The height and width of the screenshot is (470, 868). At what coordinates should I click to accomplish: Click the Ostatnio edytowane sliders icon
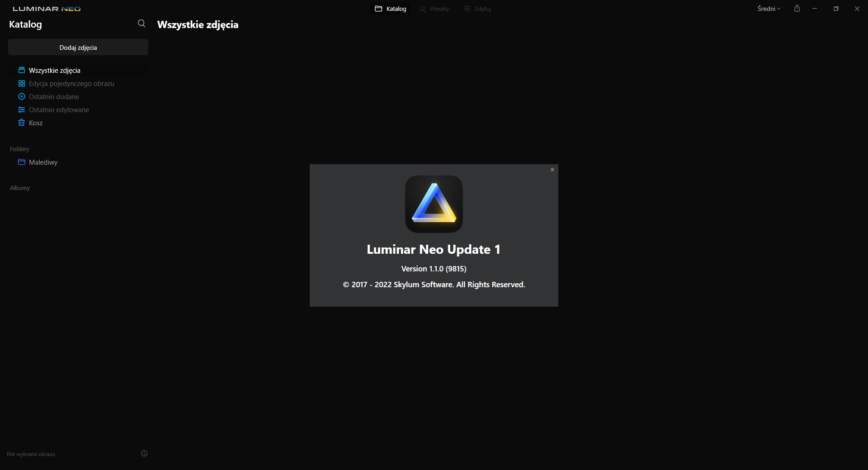click(21, 109)
